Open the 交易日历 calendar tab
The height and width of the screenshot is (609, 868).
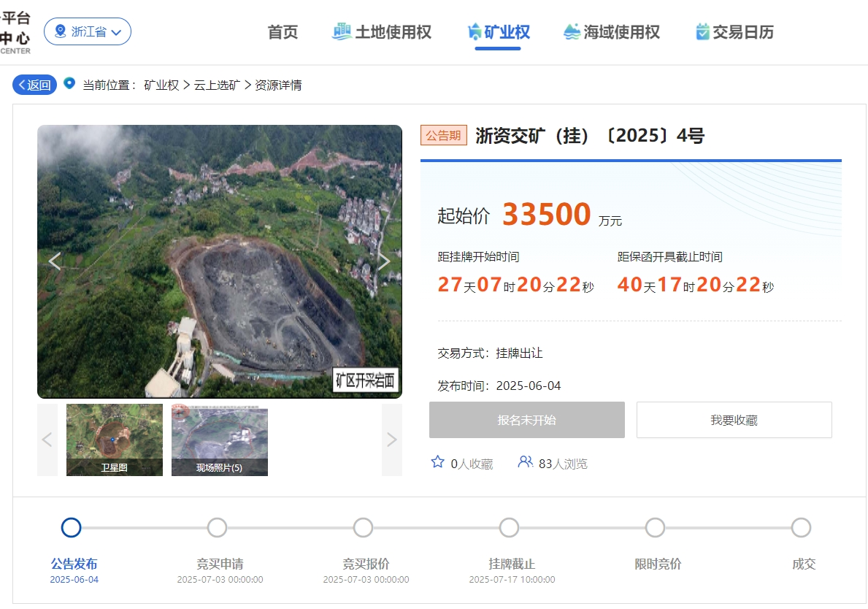tap(734, 32)
